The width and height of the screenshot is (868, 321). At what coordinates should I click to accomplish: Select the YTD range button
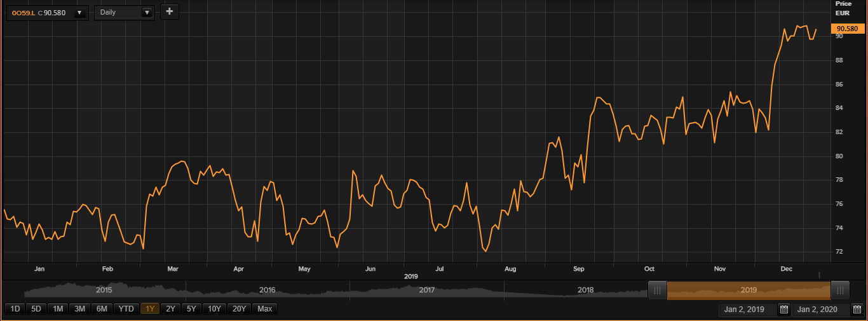pyautogui.click(x=126, y=309)
